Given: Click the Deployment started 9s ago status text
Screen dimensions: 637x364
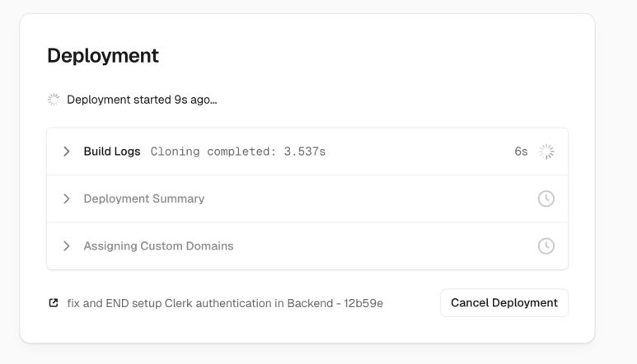Looking at the screenshot, I should click(x=142, y=100).
